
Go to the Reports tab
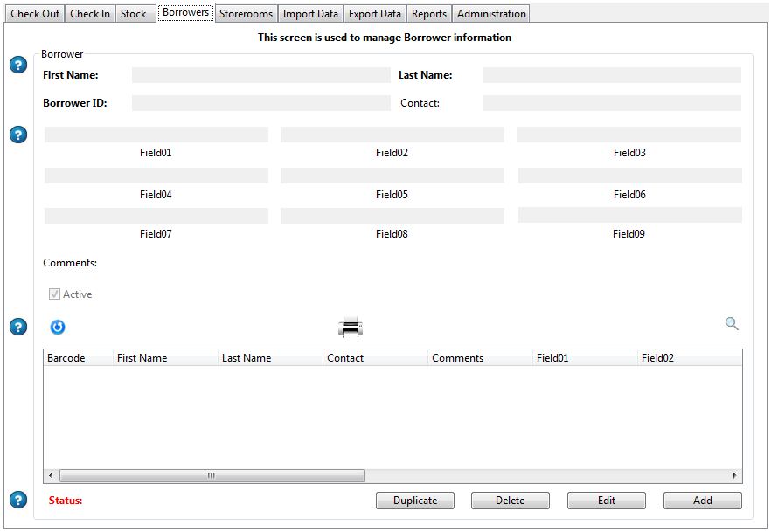click(429, 14)
